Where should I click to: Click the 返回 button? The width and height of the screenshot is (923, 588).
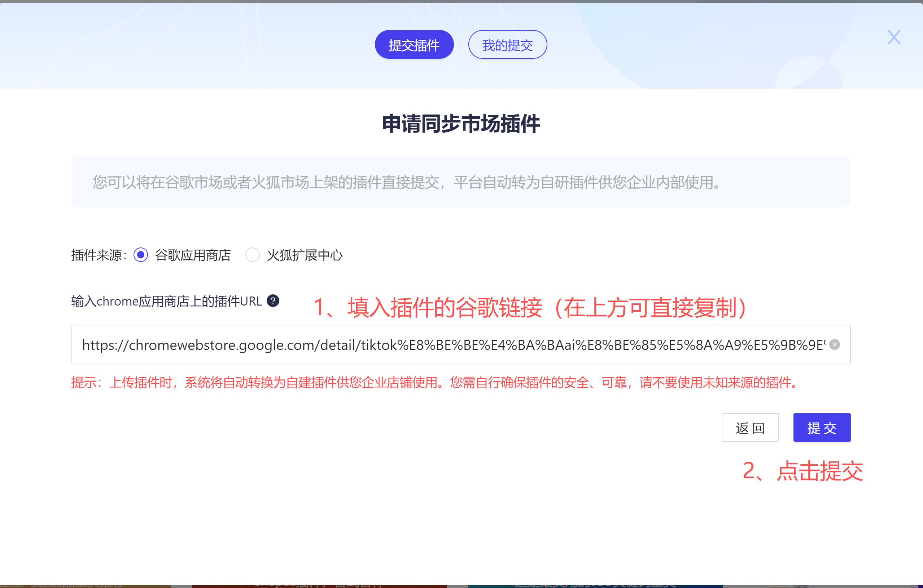(750, 427)
